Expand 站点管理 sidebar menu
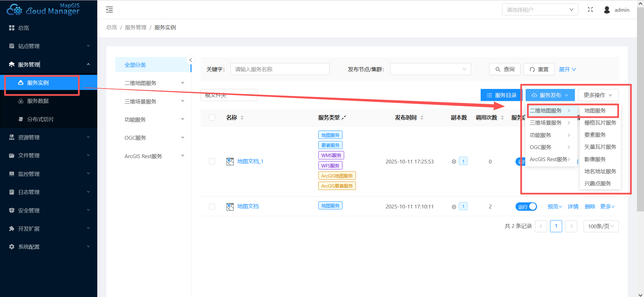This screenshot has width=644, height=297. click(49, 46)
